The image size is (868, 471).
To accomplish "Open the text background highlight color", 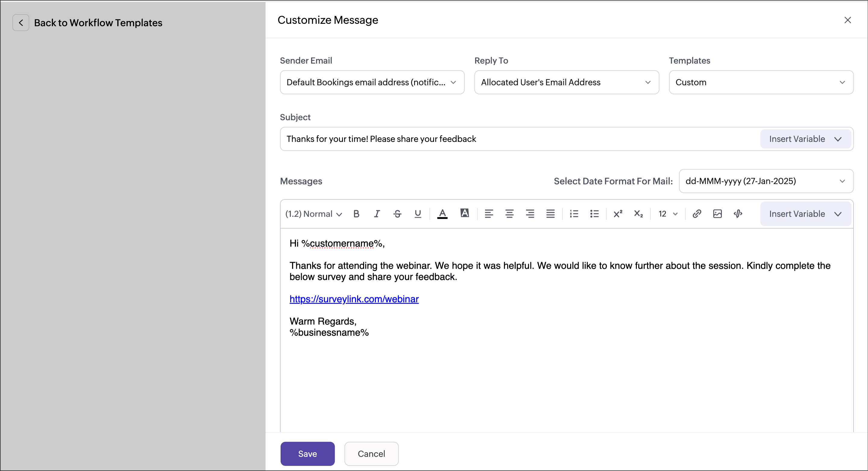I will pyautogui.click(x=464, y=213).
